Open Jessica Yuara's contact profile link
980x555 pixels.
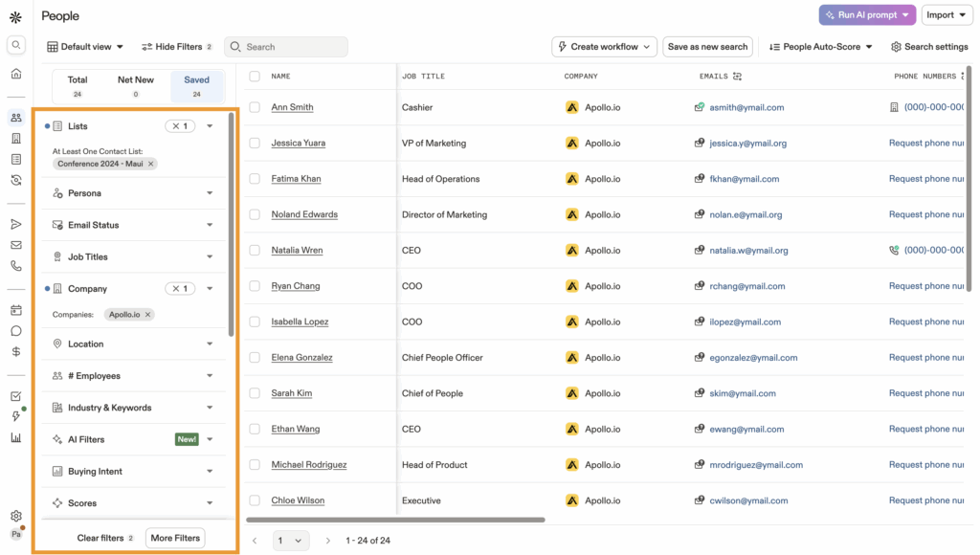298,144
